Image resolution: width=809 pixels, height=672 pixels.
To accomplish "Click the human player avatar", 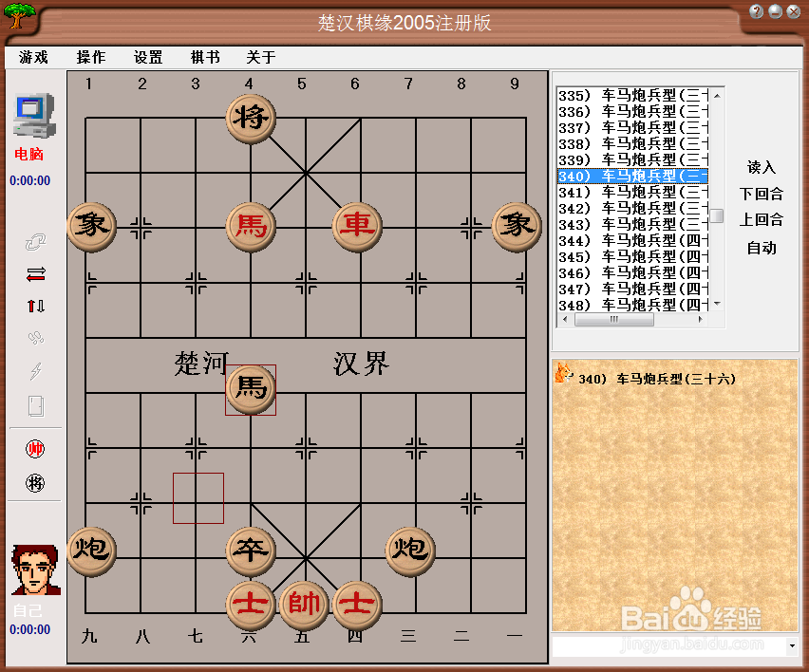I will pyautogui.click(x=35, y=569).
